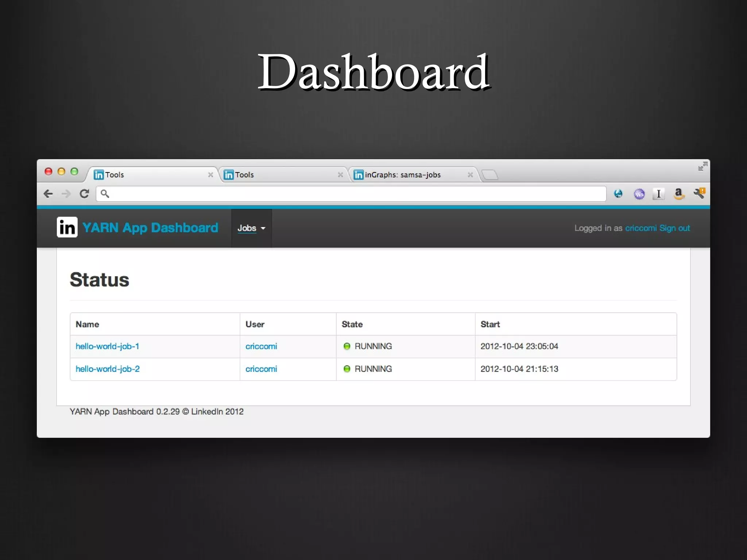Open the hello-world-job-2 link

coord(108,369)
